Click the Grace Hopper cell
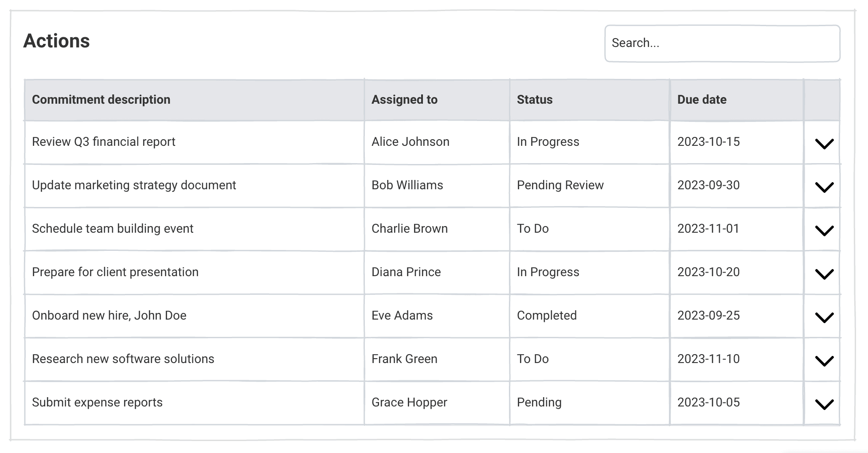 (x=409, y=402)
